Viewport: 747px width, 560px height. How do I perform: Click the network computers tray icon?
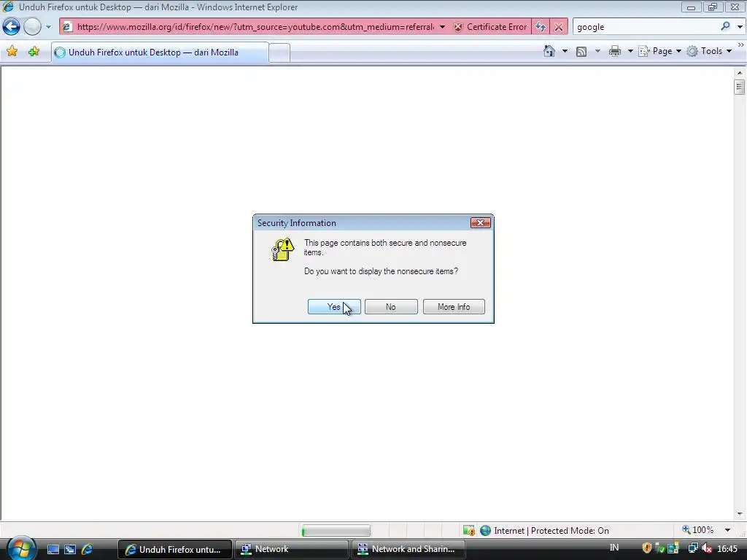tap(693, 548)
